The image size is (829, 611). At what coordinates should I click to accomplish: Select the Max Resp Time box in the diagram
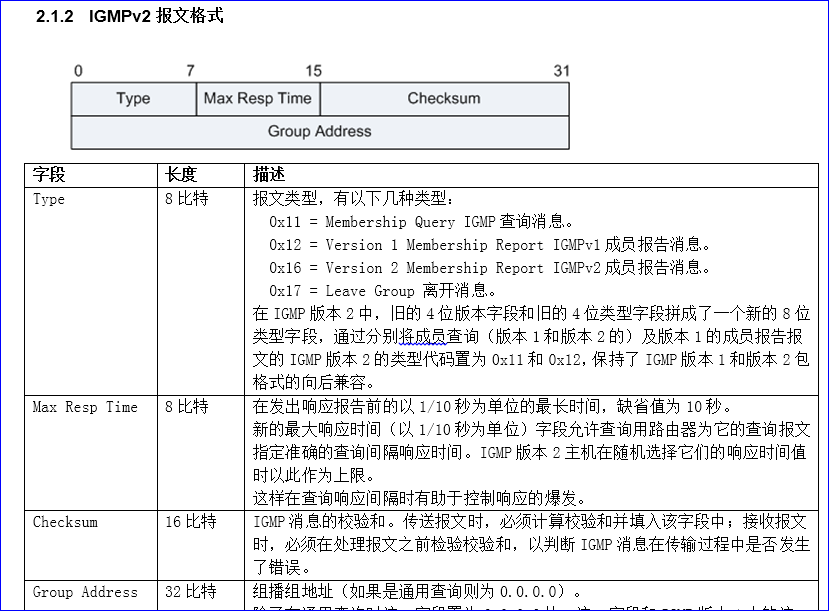click(258, 99)
